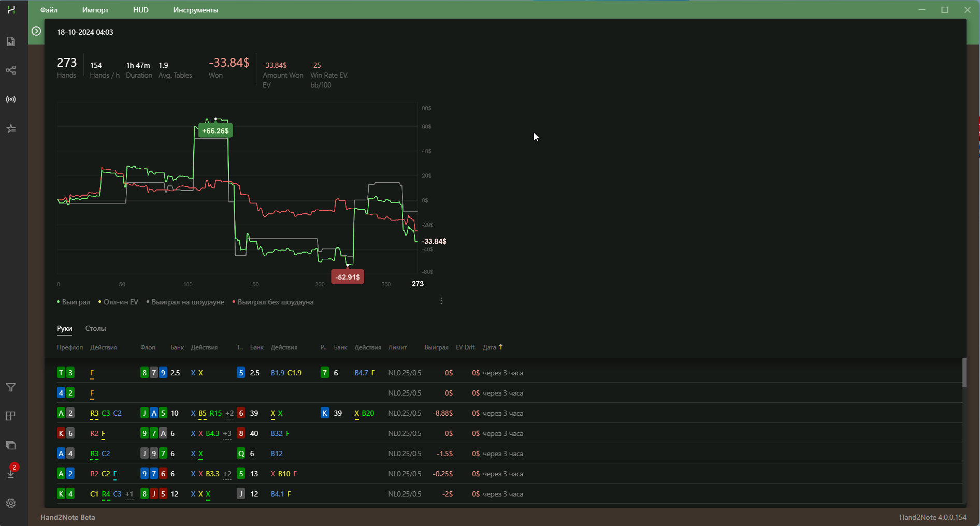Click the 154 Hands / h statistic
Screen dimensions: 980x526
click(x=105, y=70)
